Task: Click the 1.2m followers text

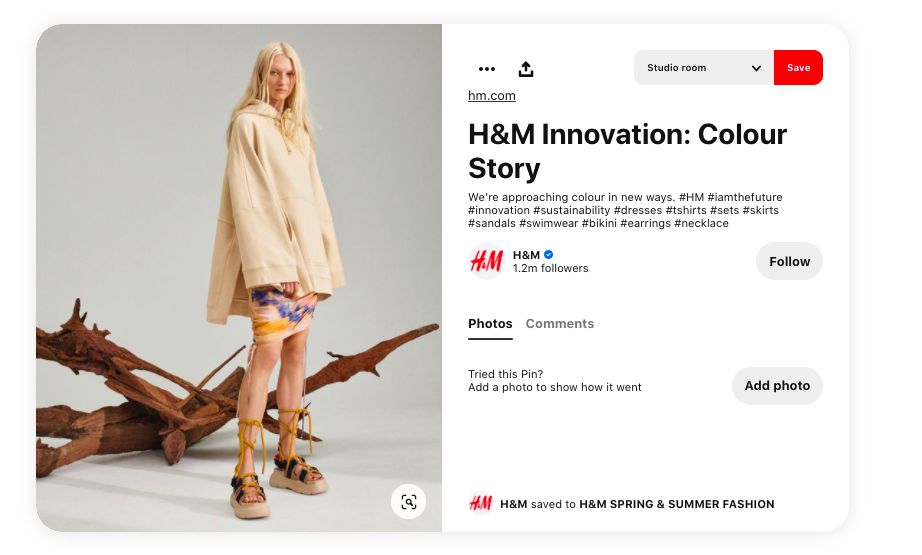Action: click(550, 269)
